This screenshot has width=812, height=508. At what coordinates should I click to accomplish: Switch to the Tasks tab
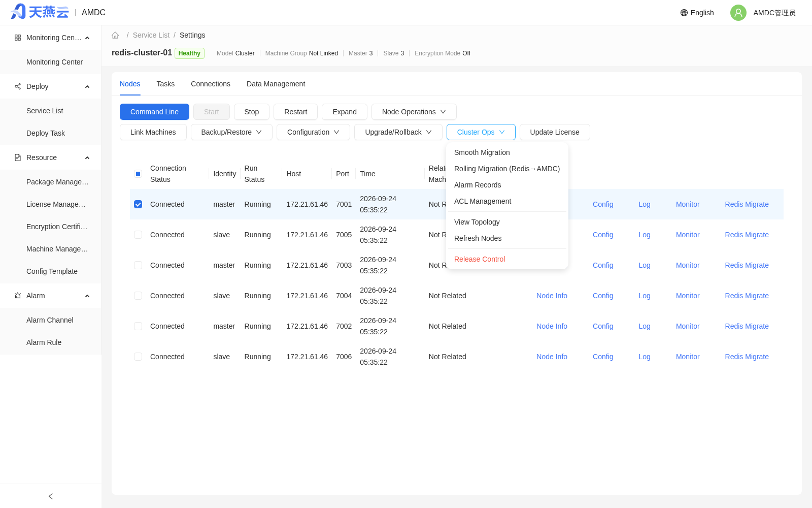tap(165, 84)
